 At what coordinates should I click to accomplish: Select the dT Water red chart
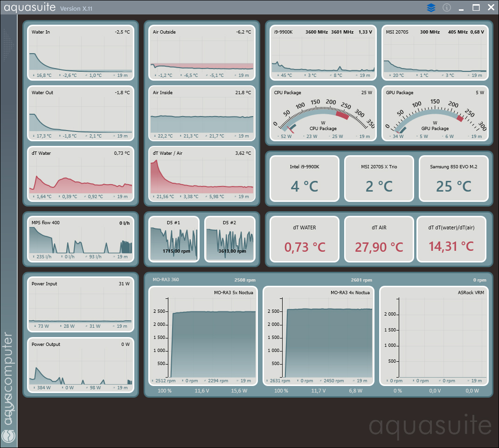(81, 174)
